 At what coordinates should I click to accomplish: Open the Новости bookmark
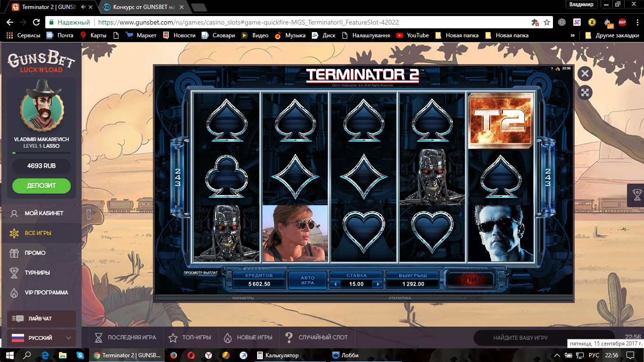click(179, 35)
